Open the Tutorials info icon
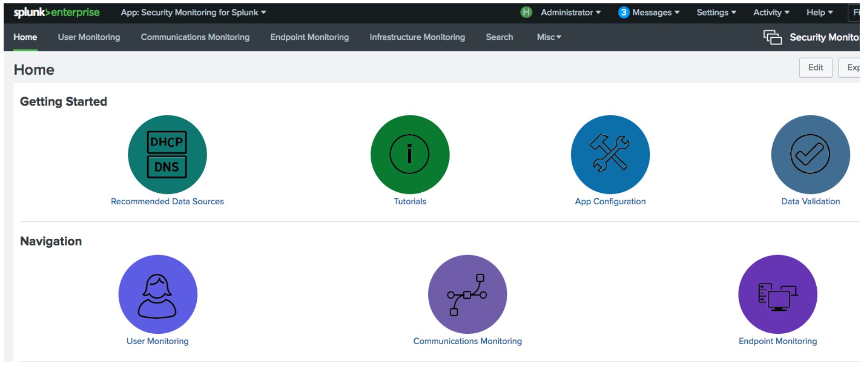Screen dimensions: 868x367 [410, 154]
